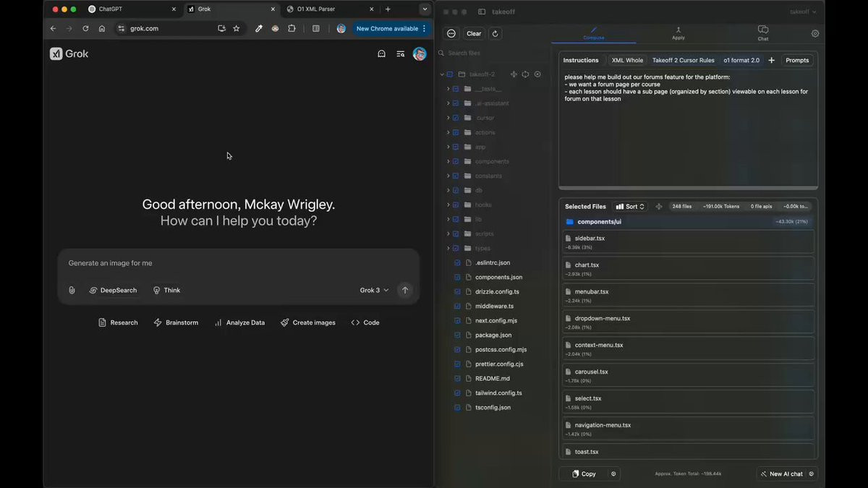Open takeoff settings gear icon
The image size is (868, 488).
point(815,33)
